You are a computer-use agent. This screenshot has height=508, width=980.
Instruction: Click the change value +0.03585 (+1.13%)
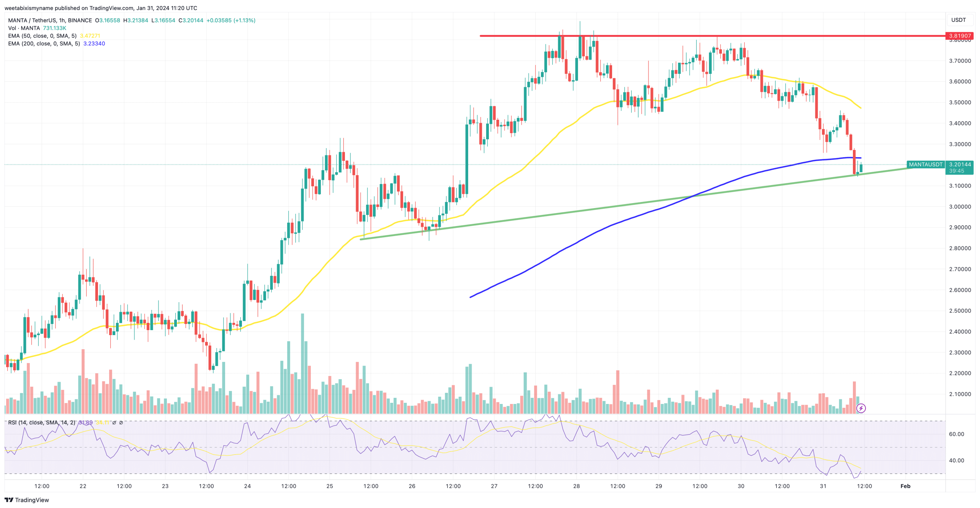coord(231,20)
